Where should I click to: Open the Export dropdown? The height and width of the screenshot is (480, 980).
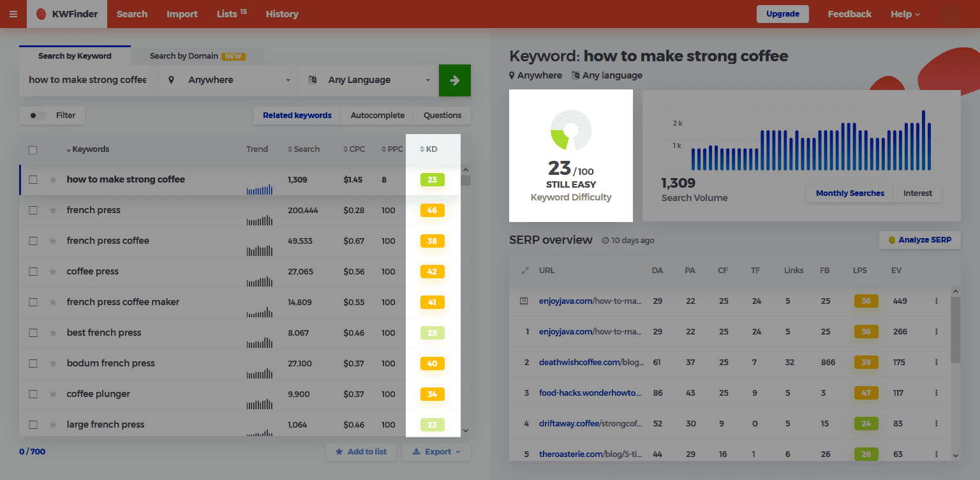coord(436,452)
